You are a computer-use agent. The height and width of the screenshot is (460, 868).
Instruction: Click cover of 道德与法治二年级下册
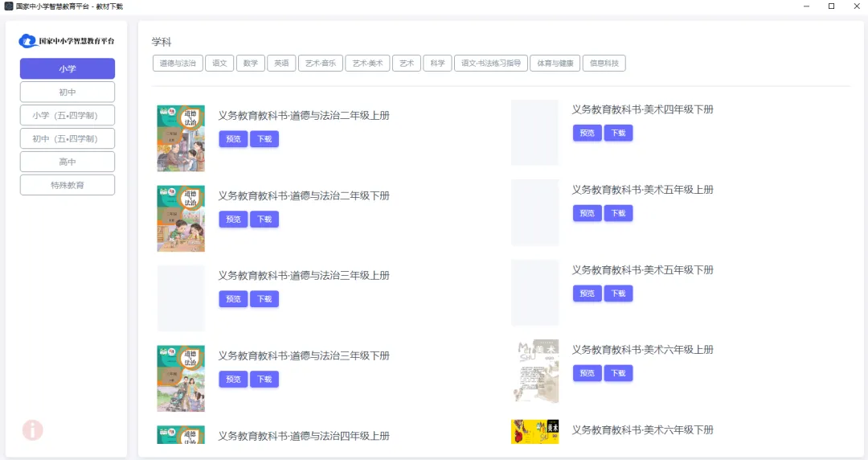point(181,219)
